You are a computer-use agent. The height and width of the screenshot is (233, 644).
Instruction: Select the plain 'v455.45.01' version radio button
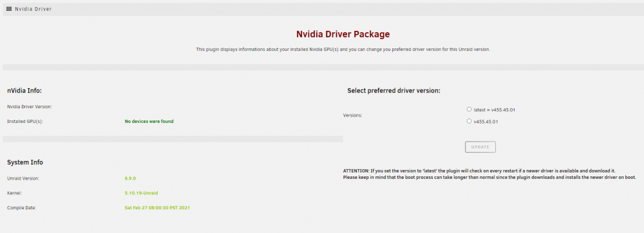tap(469, 121)
